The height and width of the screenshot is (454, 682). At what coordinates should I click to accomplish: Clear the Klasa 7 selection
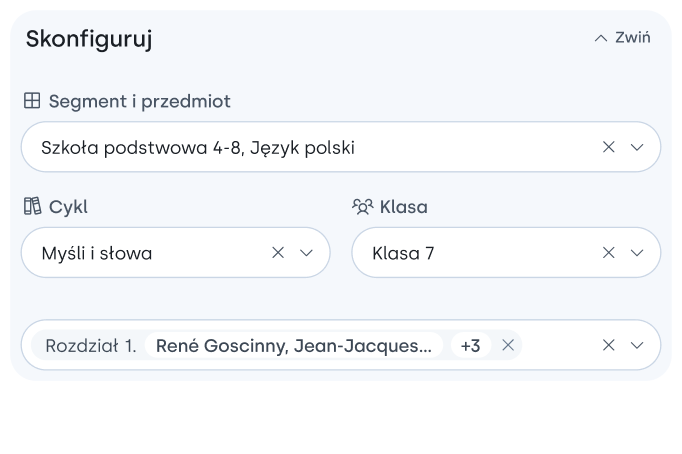point(608,253)
